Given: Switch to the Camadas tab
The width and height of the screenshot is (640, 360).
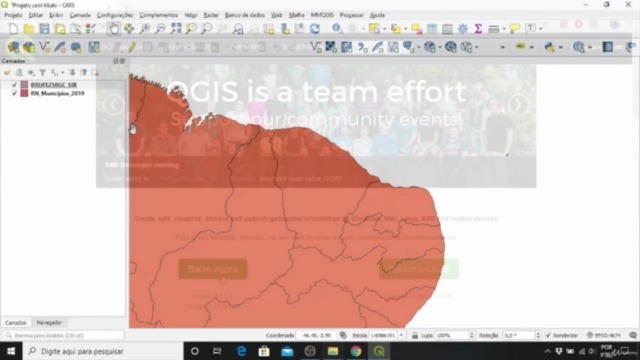Looking at the screenshot, I should pos(16,322).
